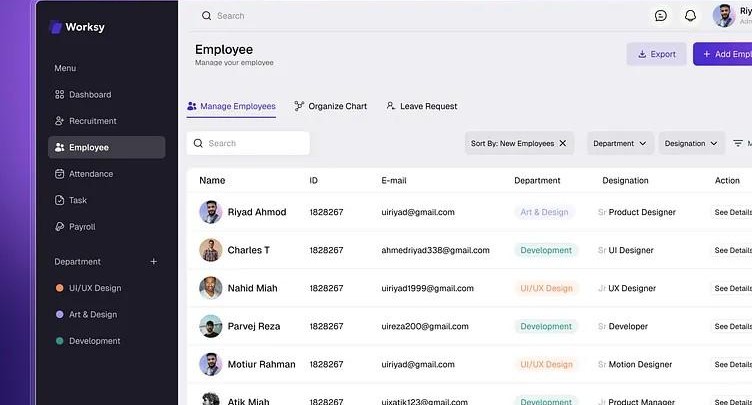Select the orange UI/UX Design department
The image size is (752, 405).
pyautogui.click(x=94, y=288)
